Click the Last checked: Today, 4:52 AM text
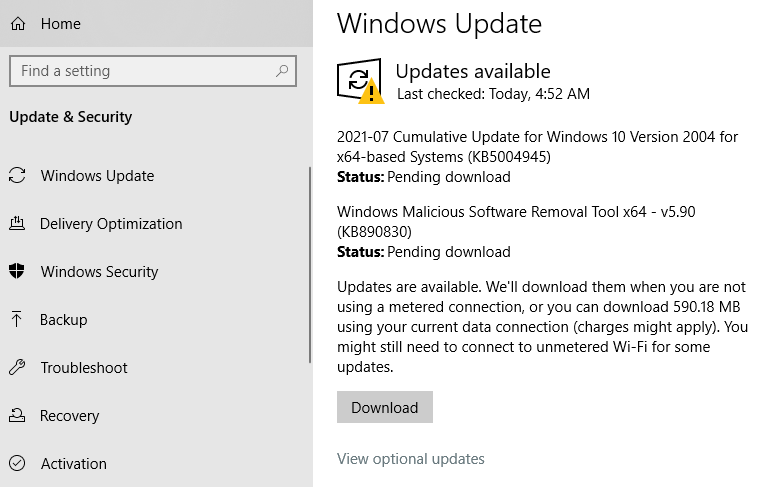 pos(493,94)
